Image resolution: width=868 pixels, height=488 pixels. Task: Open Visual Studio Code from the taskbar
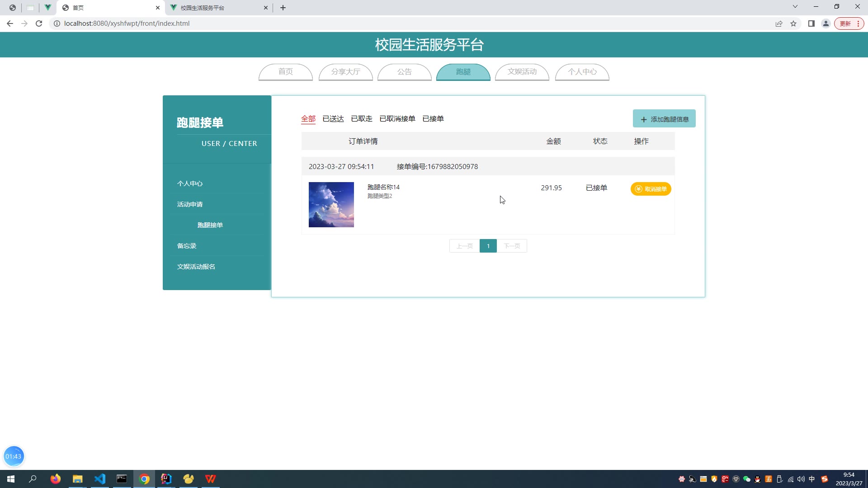pos(100,479)
